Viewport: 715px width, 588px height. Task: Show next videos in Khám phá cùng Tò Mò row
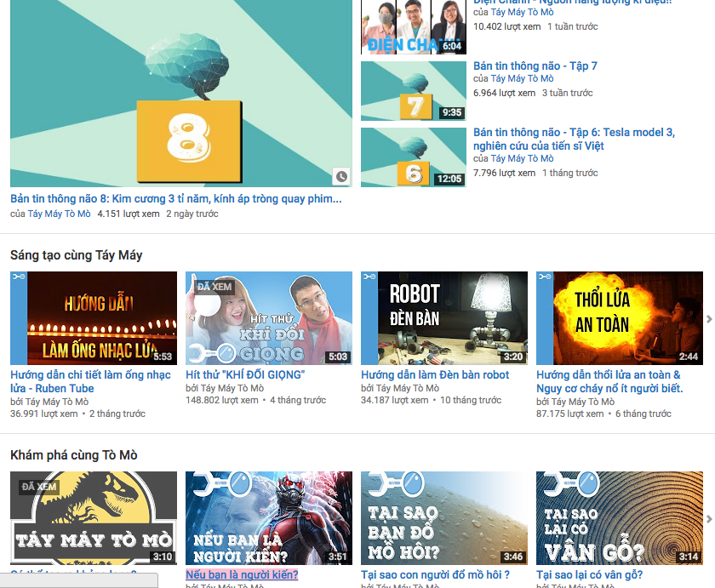[709, 519]
